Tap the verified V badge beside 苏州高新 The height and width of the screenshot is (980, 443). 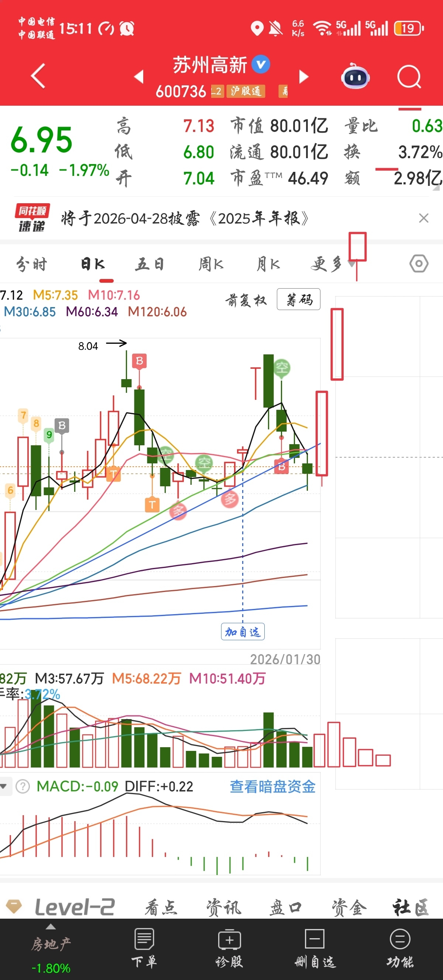pyautogui.click(x=261, y=64)
